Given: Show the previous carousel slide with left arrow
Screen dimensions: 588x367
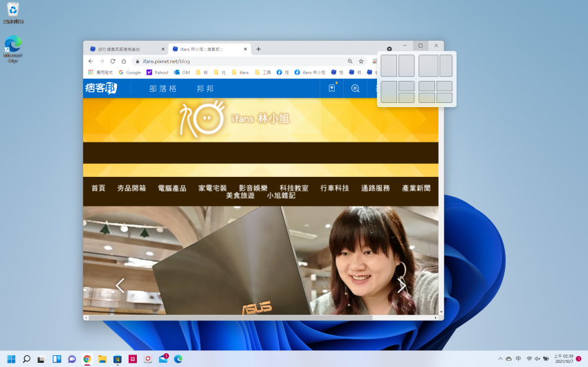Looking at the screenshot, I should point(120,285).
